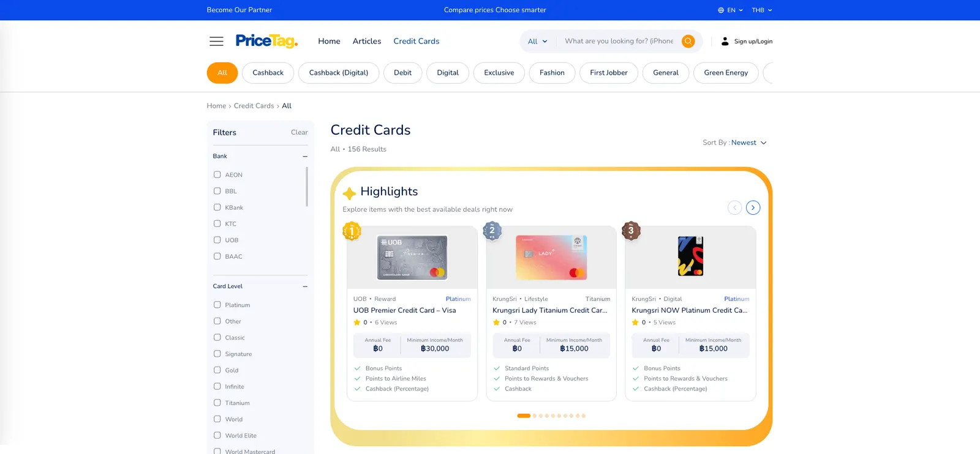This screenshot has width=980, height=454.
Task: Select the Debit category tab
Action: click(403, 73)
